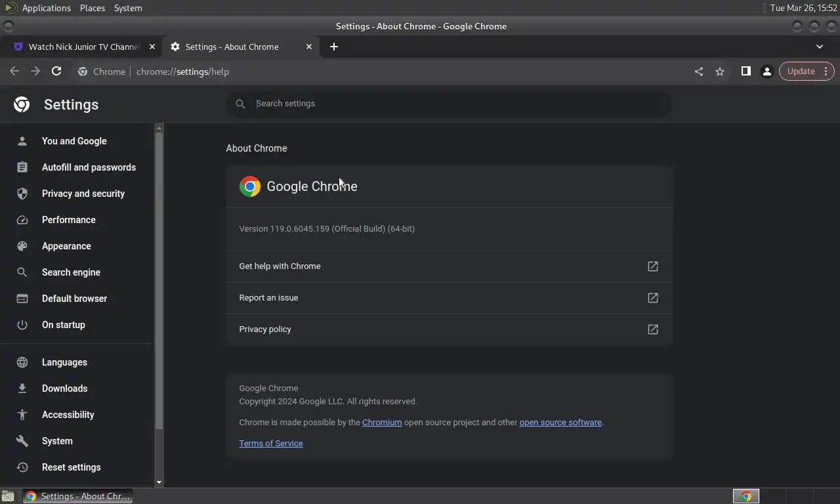This screenshot has height=504, width=840.
Task: Open the Chromium link
Action: 382,423
